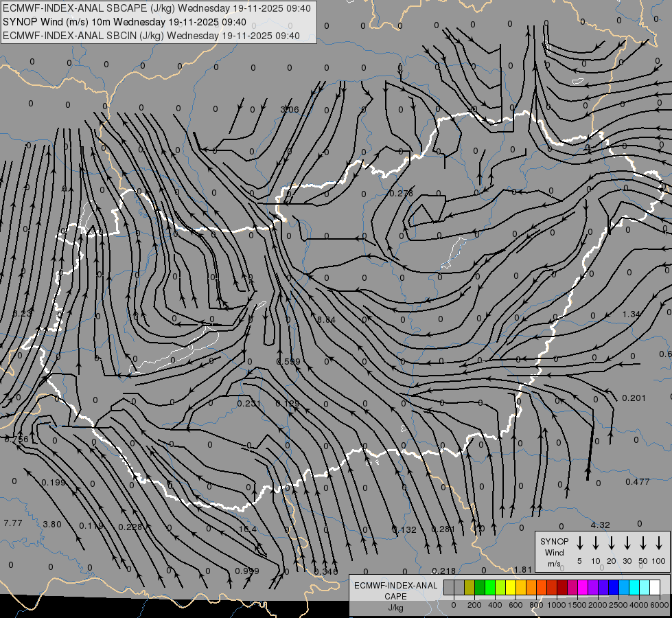Click the 0.132 value on the map
This screenshot has width=672, height=618.
(404, 530)
